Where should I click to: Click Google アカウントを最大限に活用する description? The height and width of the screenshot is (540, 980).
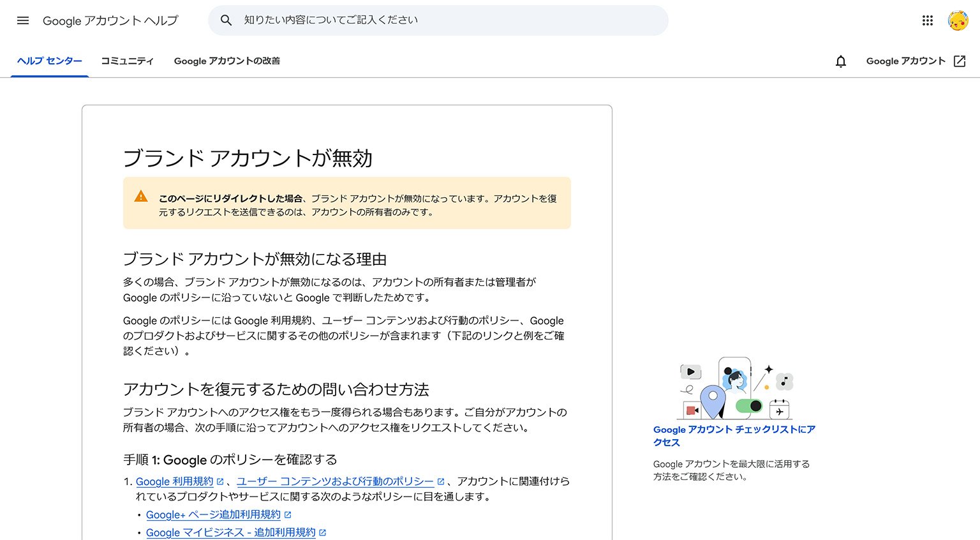click(x=732, y=470)
